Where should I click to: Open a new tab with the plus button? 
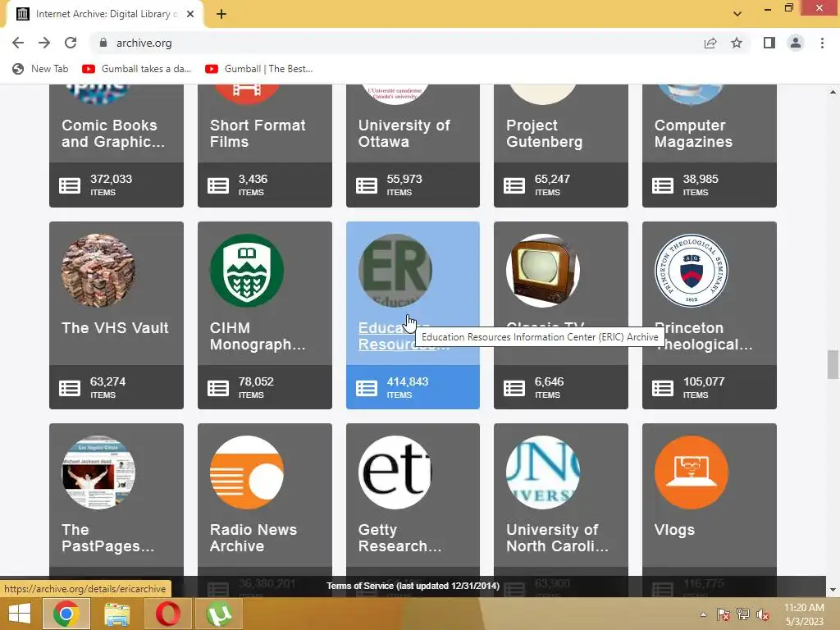[x=221, y=14]
